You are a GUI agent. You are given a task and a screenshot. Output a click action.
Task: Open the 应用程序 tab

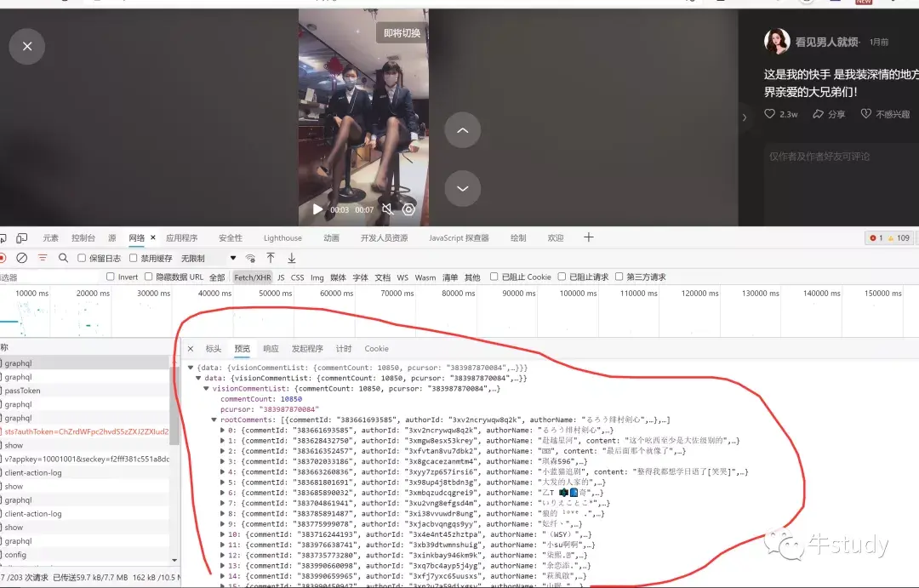(182, 238)
